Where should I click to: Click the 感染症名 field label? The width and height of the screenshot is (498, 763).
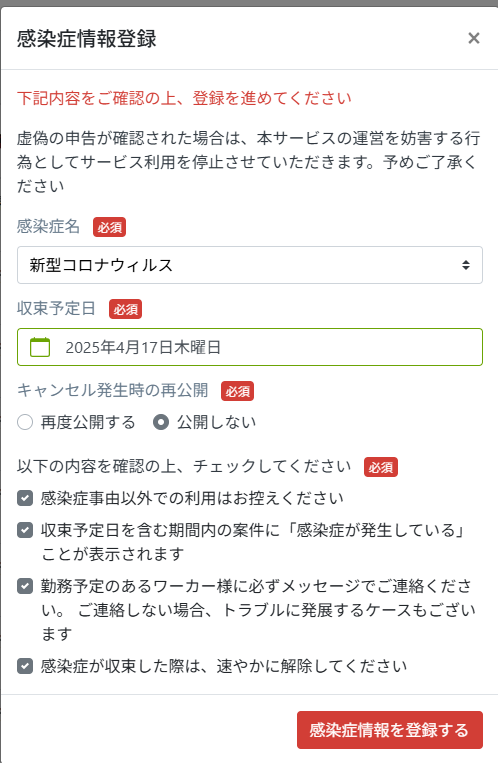[x=48, y=226]
